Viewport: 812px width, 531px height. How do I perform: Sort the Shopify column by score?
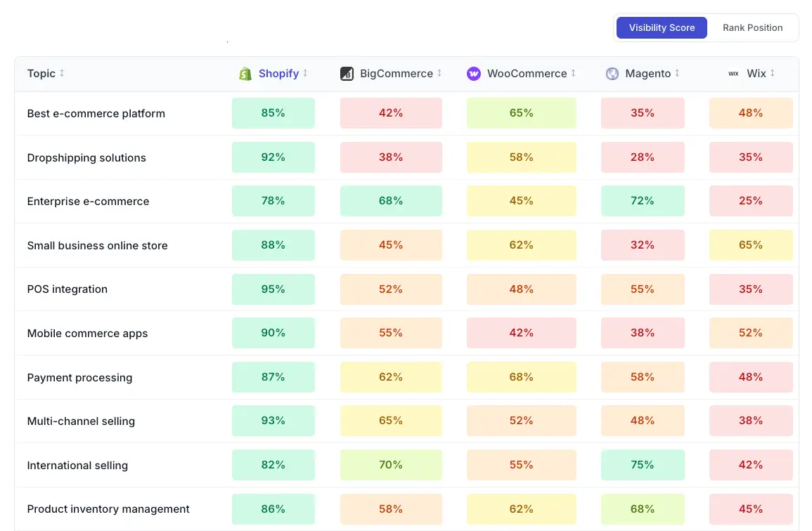click(x=304, y=73)
